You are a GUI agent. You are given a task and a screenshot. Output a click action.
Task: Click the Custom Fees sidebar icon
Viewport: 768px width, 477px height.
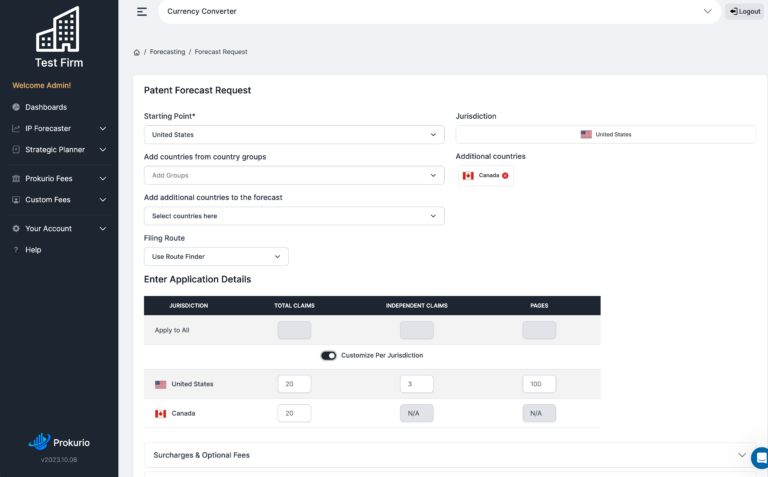tap(16, 200)
